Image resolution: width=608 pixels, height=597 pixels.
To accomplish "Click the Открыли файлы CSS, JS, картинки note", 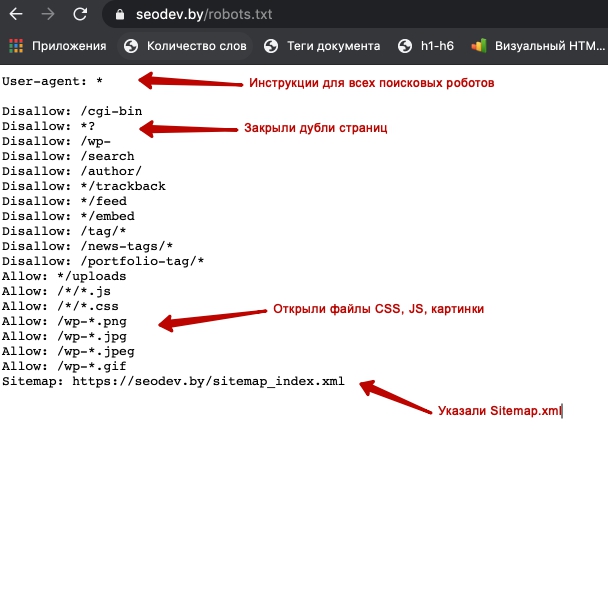I will (x=378, y=309).
